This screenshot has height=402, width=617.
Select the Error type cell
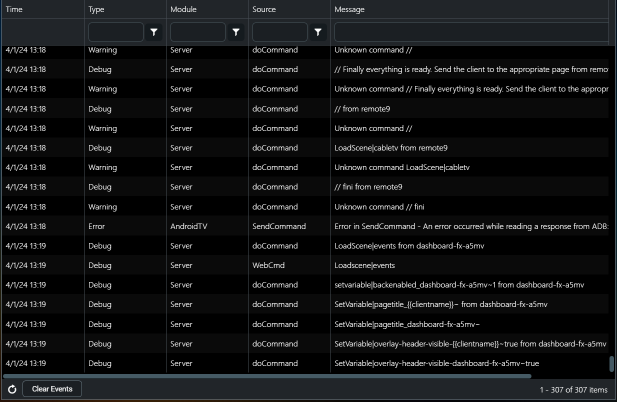[96, 226]
